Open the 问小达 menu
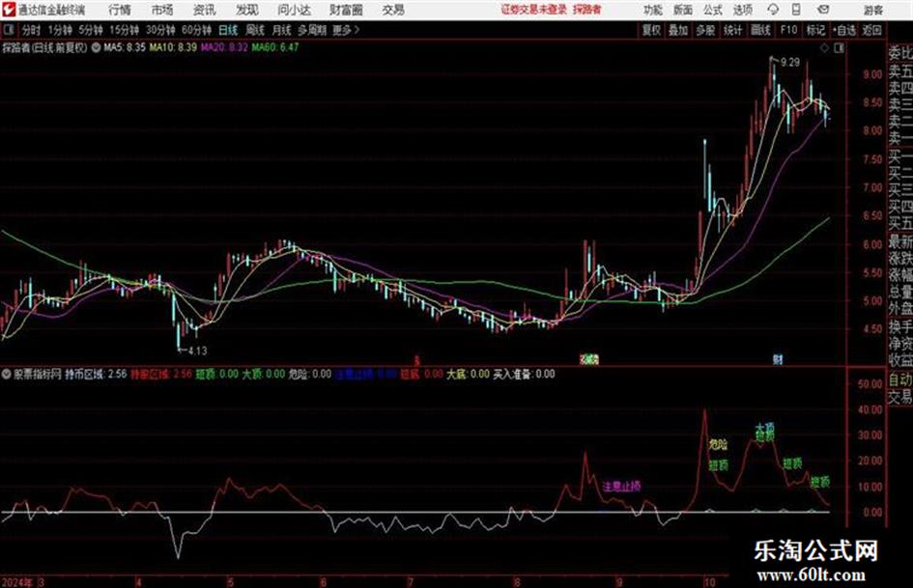The height and width of the screenshot is (588, 913). [x=294, y=10]
